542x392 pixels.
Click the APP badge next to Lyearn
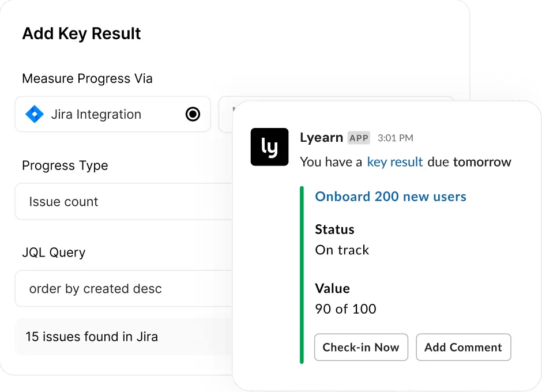click(x=359, y=138)
